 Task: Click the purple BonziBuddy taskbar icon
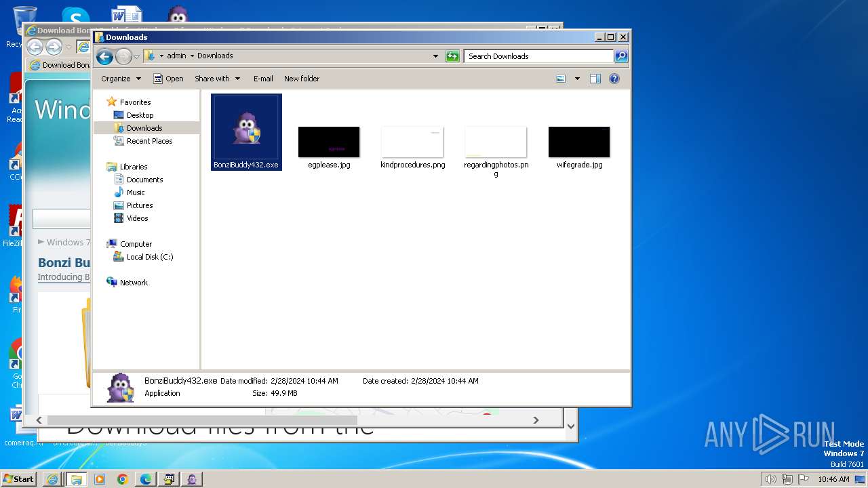click(192, 479)
